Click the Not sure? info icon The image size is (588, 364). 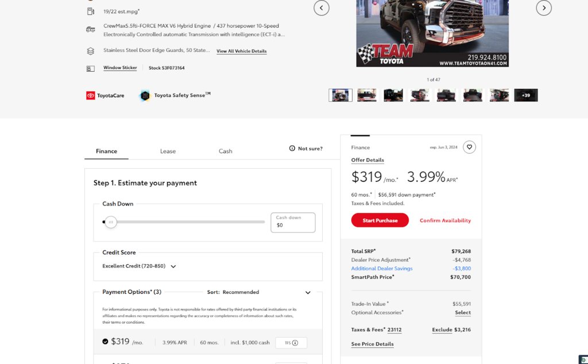point(292,149)
